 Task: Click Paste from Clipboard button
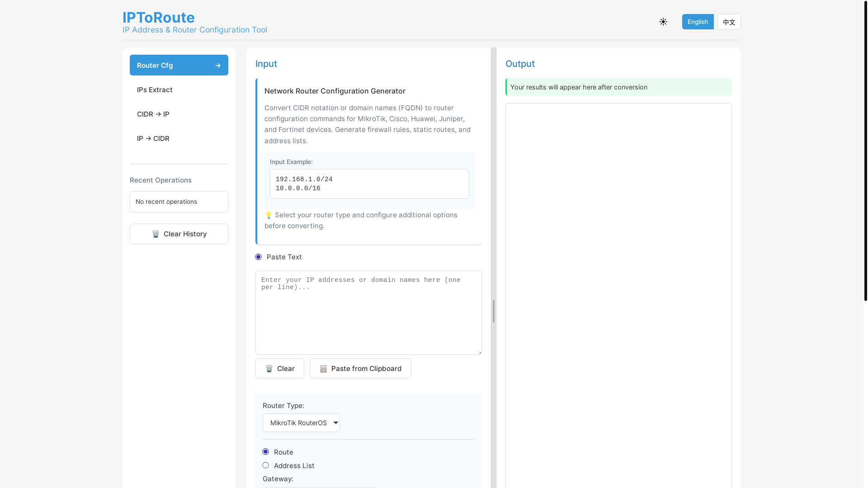pos(360,369)
